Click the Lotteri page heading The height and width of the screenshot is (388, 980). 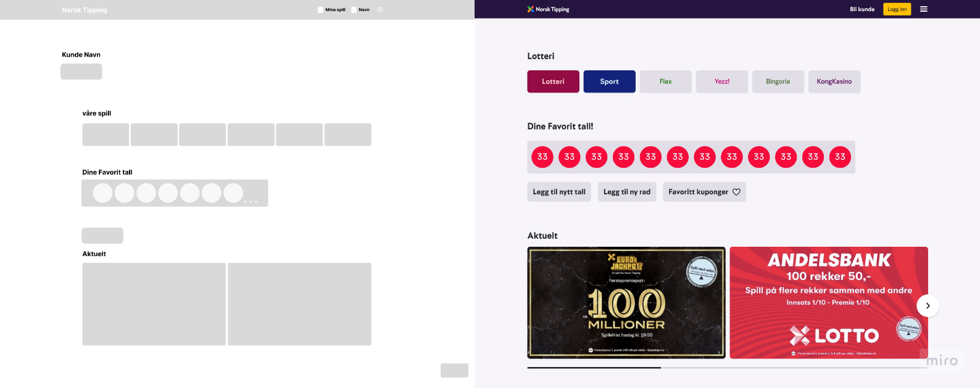click(x=541, y=56)
